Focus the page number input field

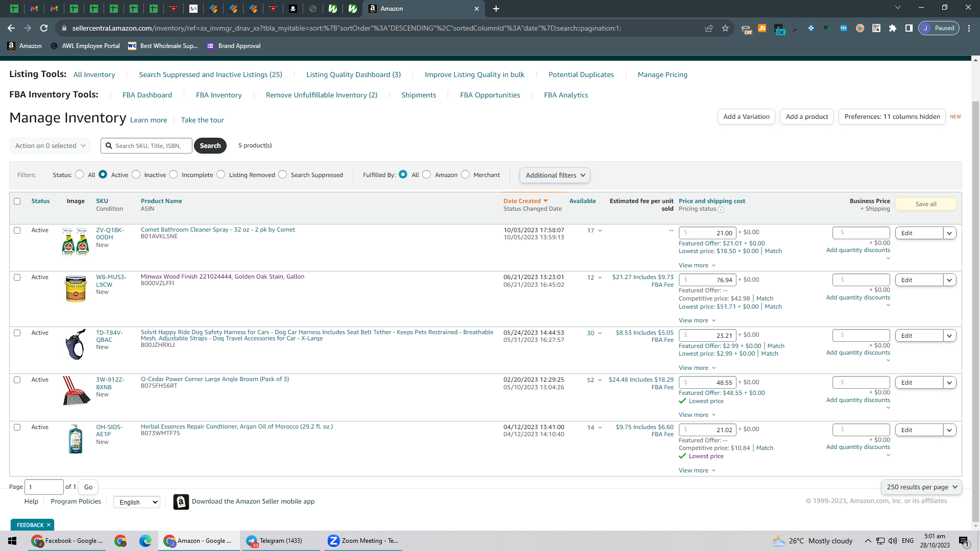tap(44, 487)
